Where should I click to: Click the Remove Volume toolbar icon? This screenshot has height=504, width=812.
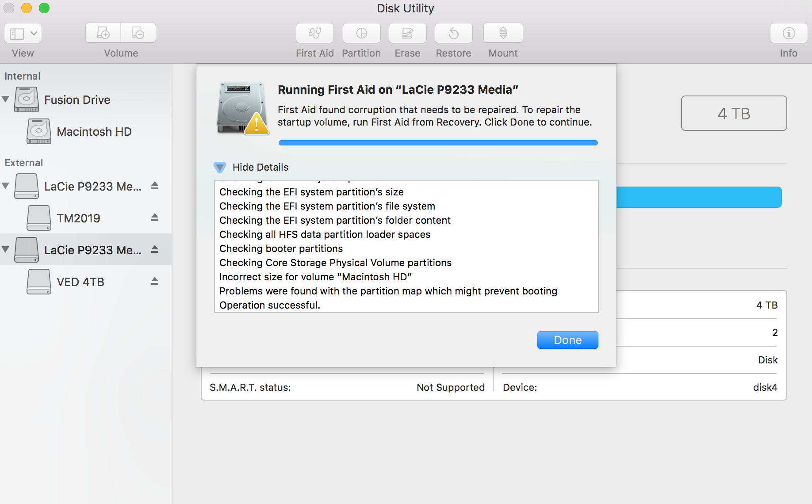point(138,33)
